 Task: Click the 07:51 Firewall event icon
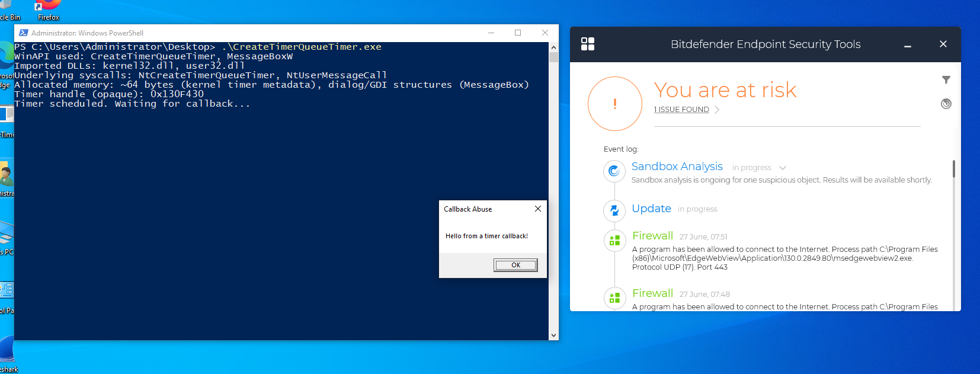click(x=614, y=240)
